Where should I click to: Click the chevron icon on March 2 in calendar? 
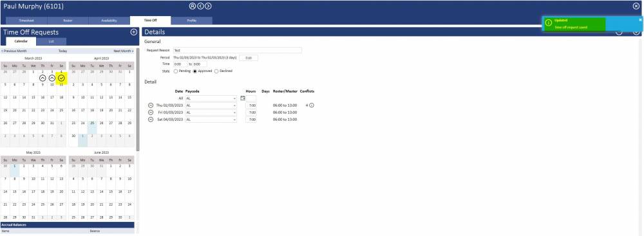point(43,78)
